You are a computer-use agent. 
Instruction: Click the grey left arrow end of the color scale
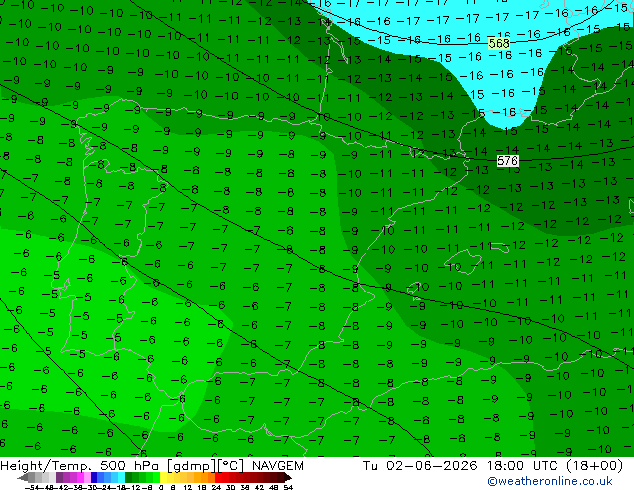point(23,478)
